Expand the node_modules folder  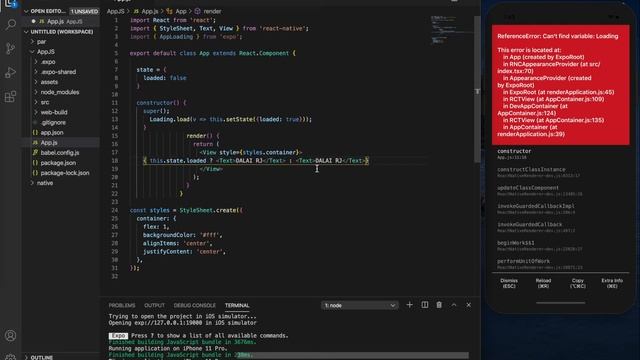(x=61, y=92)
